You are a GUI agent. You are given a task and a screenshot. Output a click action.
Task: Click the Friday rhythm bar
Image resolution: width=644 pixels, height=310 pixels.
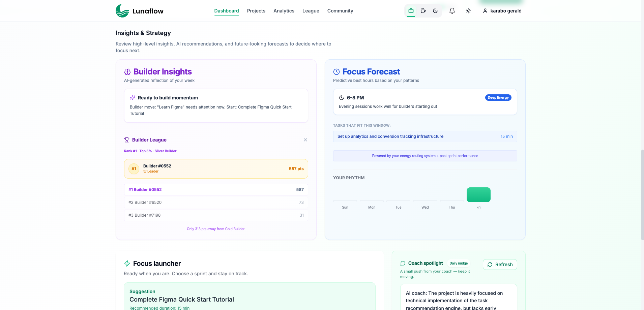478,194
